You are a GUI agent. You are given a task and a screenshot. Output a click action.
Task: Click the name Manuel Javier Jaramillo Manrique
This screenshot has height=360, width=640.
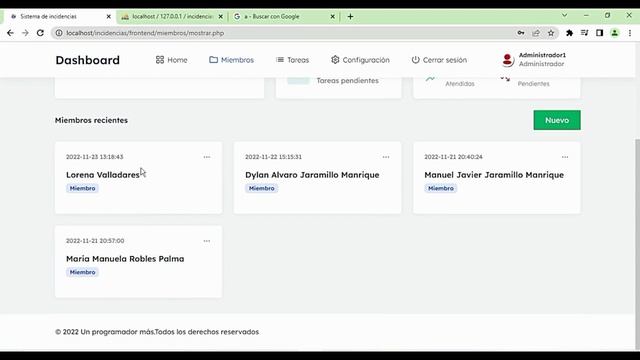pos(494,175)
